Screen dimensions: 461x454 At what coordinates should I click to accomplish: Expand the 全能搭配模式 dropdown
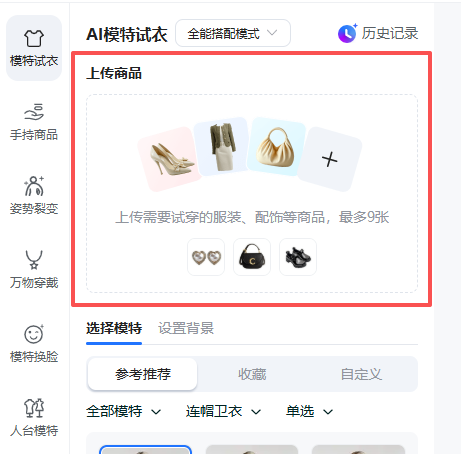click(233, 33)
